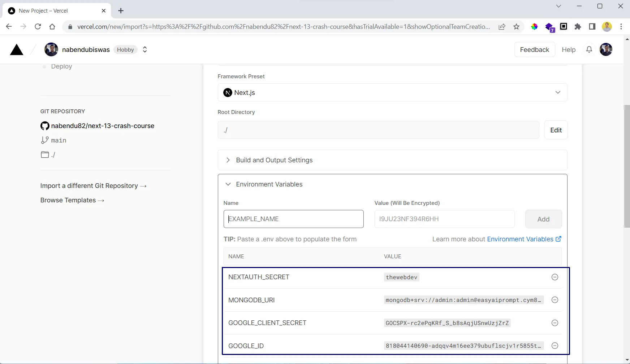Toggle the browser side panel
Image resolution: width=630 pixels, height=364 pixels.
click(592, 26)
